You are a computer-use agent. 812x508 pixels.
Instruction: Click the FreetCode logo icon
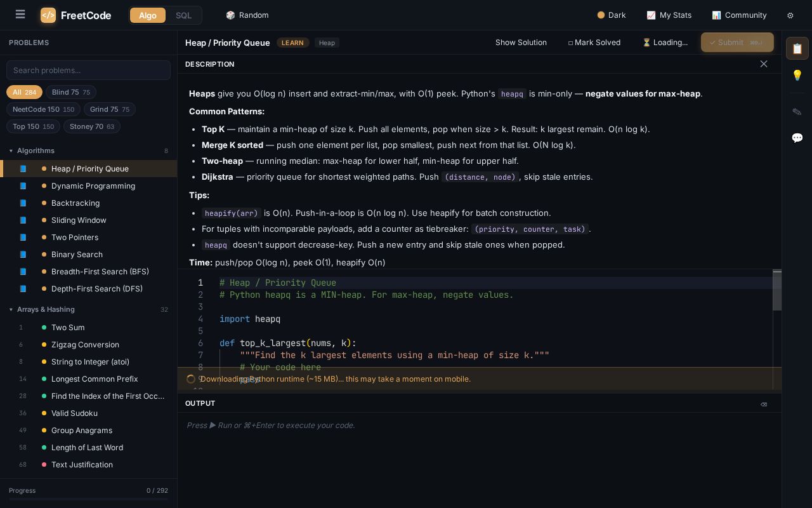48,15
